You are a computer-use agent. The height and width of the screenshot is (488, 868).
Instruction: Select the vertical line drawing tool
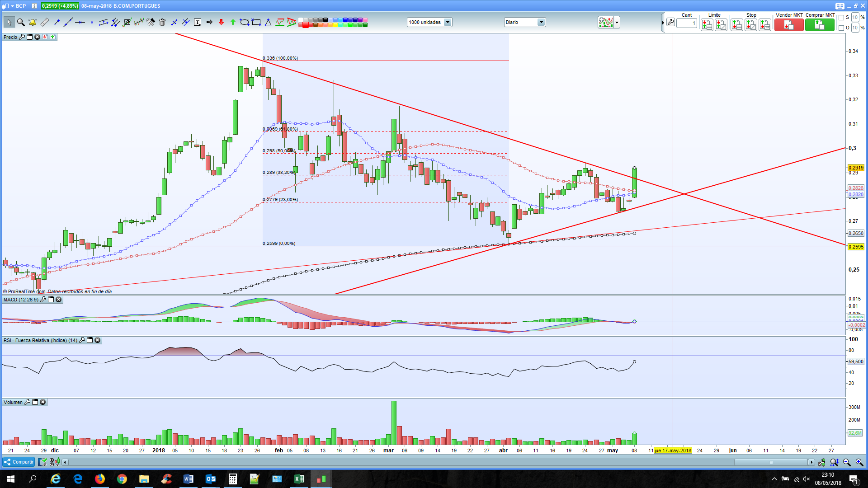(92, 22)
